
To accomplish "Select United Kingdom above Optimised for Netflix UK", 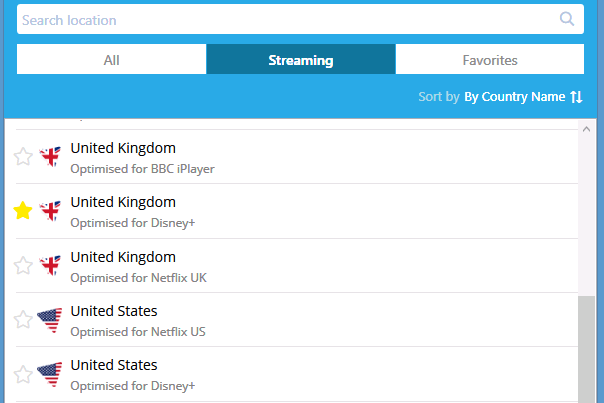I will coord(123,257).
